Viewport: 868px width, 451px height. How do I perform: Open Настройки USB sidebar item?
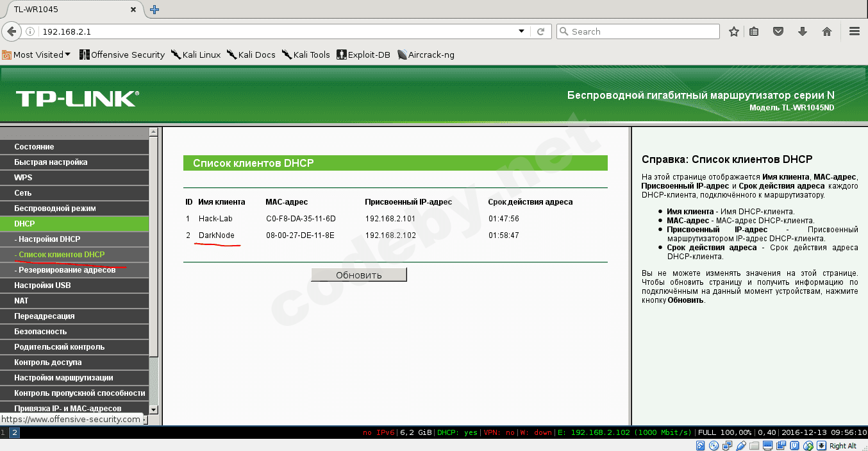coord(74,285)
